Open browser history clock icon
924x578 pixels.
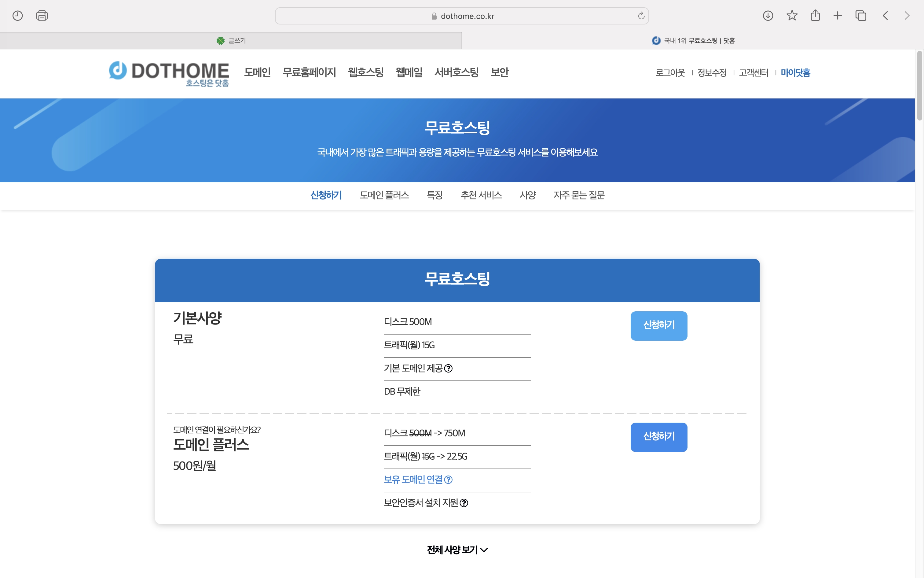(17, 16)
